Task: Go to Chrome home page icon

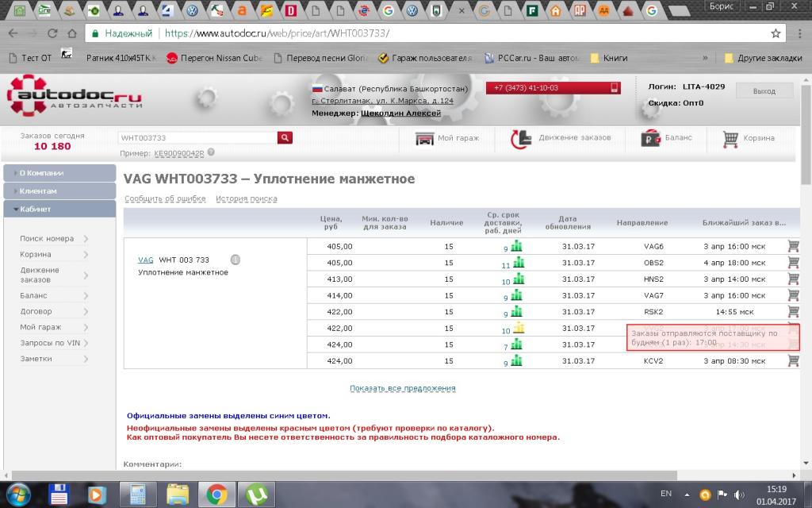Action: [x=72, y=33]
